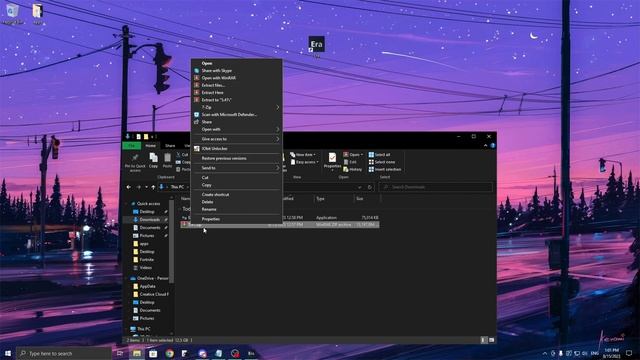Switch to large icons view in status bar
The image size is (640, 360).
[491, 340]
